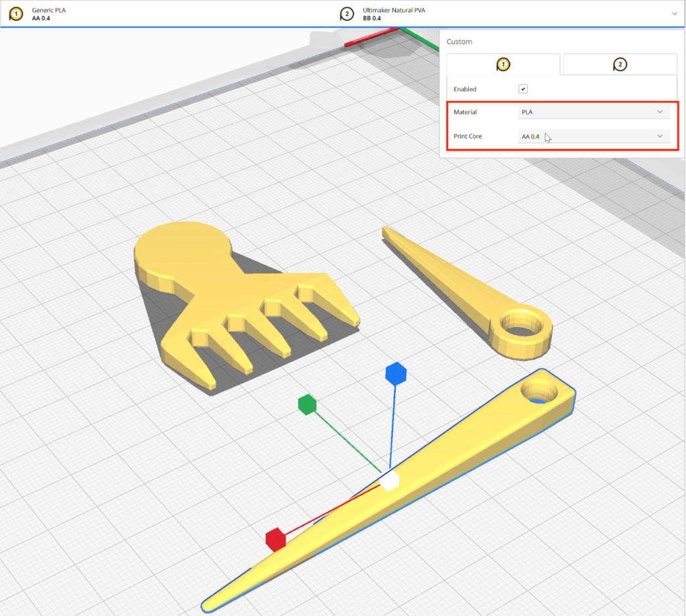Click the 'Enabled' field label

pyautogui.click(x=465, y=89)
